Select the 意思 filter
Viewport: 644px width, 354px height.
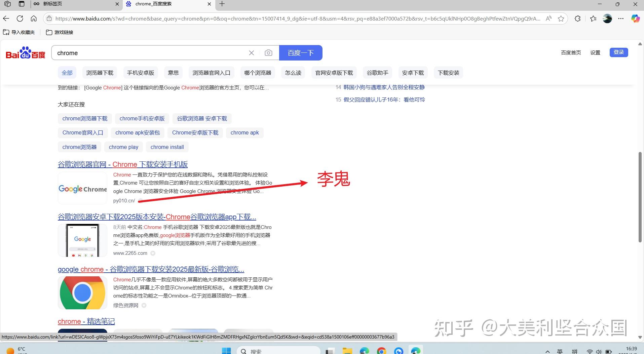pos(173,73)
